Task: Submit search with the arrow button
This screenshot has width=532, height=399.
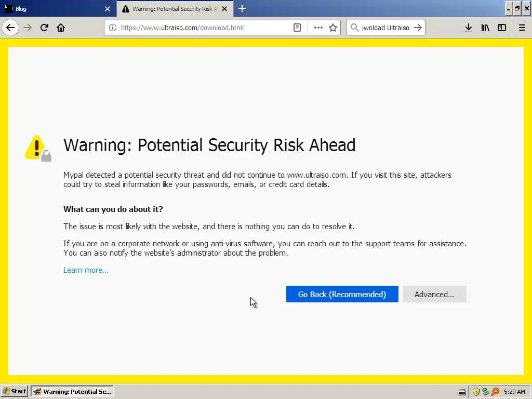Action: 418,28
